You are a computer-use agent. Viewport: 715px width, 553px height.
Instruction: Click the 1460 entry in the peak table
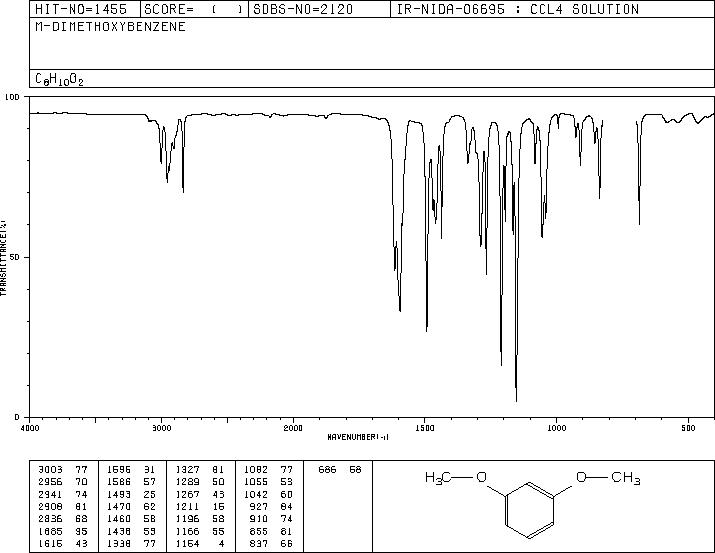(119, 519)
